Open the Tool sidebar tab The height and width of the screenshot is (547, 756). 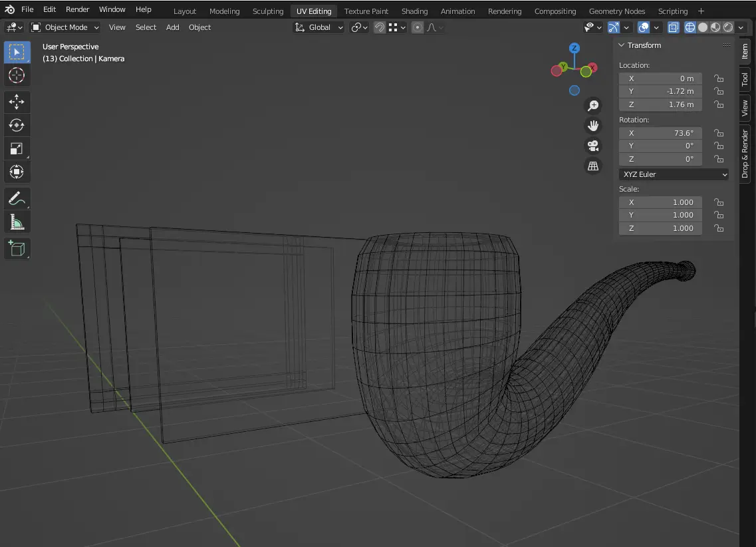point(745,80)
